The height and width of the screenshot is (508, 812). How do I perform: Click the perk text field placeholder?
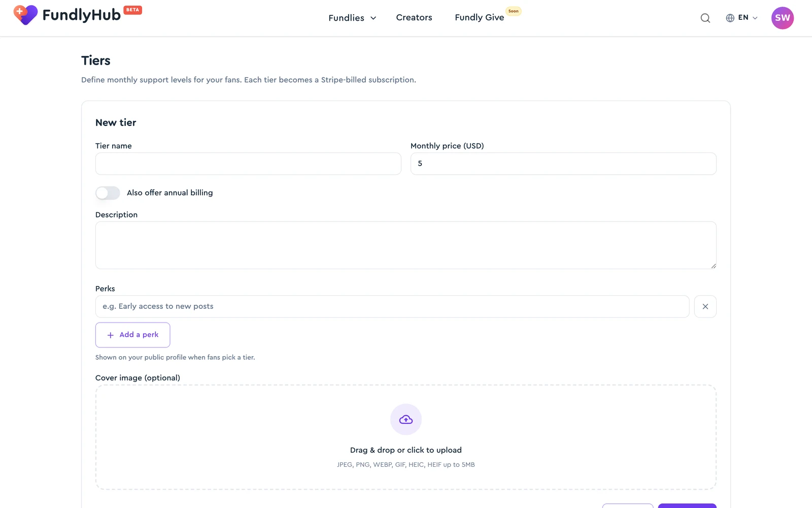[392, 306]
